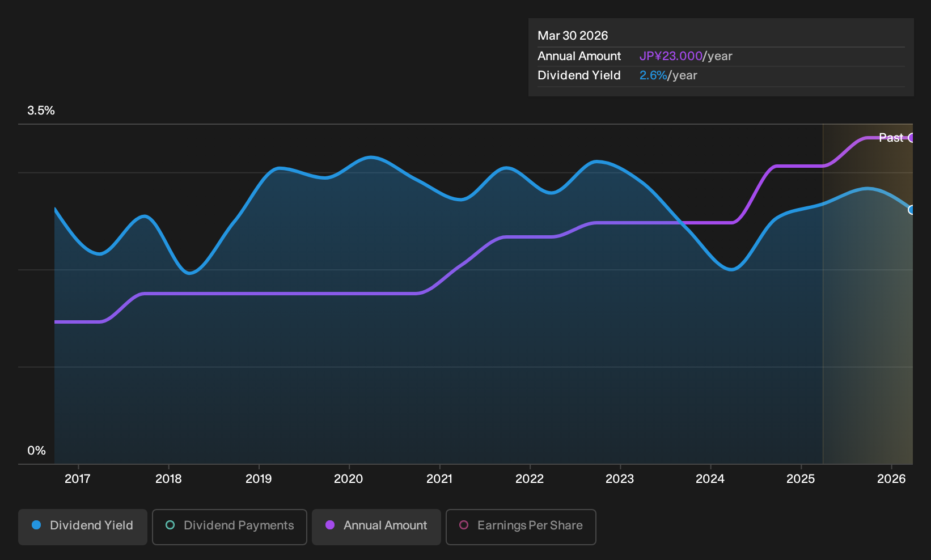Click the 2017 axis label
The image size is (931, 560).
point(78,479)
